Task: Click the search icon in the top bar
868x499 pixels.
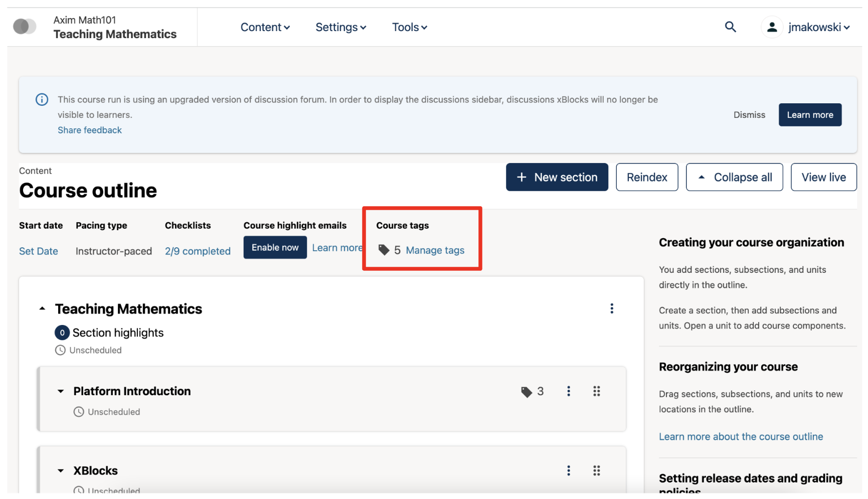Action: (x=731, y=27)
